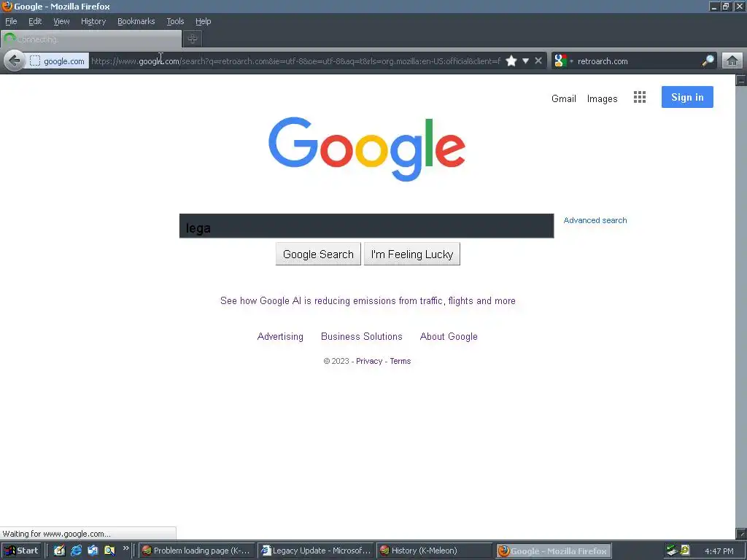Click the Google Search button
Viewport: 747px width, 560px height.
pos(318,254)
